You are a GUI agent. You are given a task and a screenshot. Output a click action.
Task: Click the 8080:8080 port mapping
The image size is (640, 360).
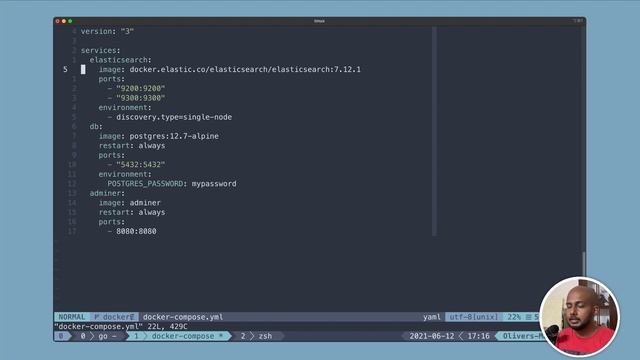tap(136, 231)
